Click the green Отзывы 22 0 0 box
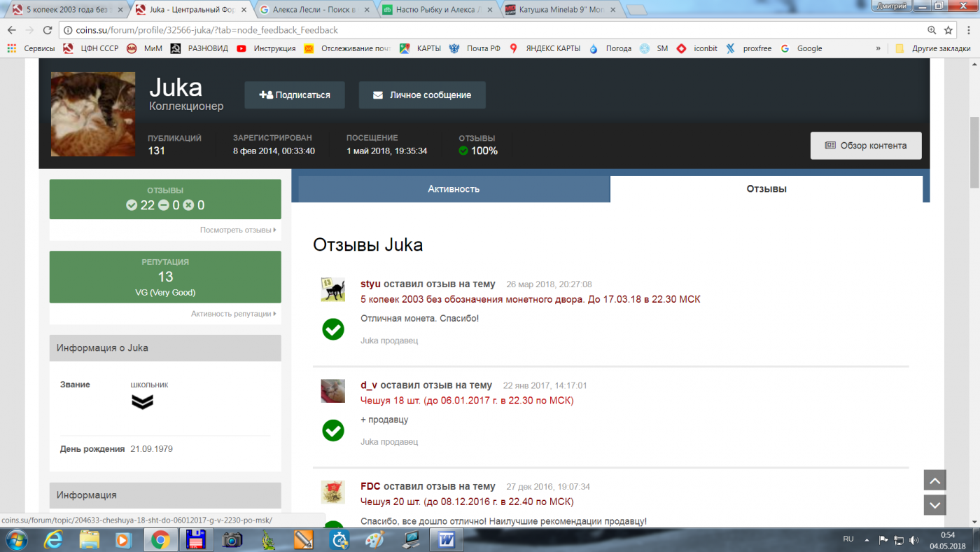The height and width of the screenshot is (552, 980). 165,199
